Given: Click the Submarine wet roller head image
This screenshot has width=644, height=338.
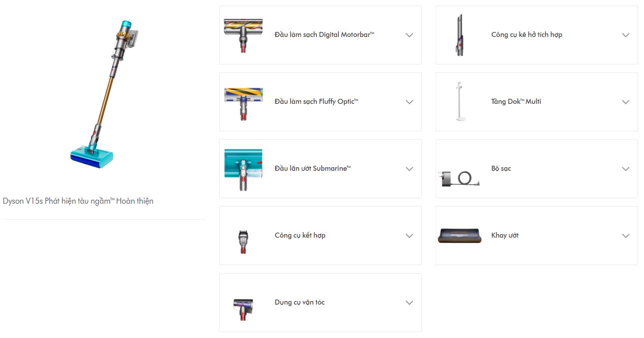Looking at the screenshot, I should coord(243,169).
